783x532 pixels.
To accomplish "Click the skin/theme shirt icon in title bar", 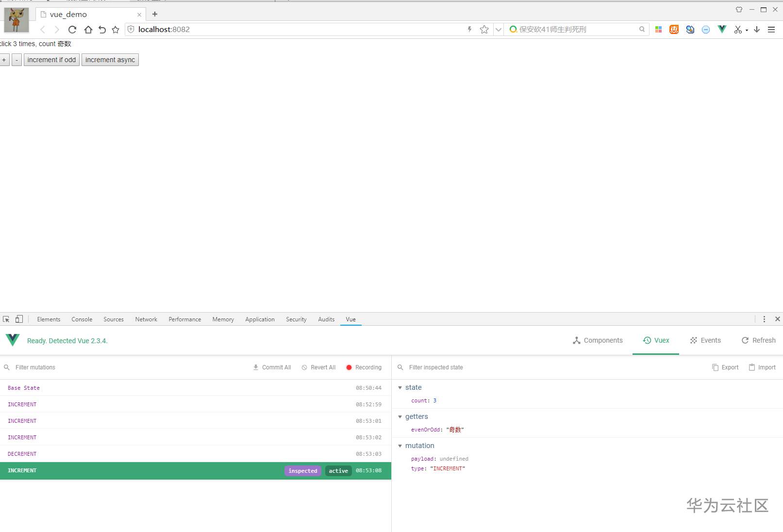I will 739,9.
